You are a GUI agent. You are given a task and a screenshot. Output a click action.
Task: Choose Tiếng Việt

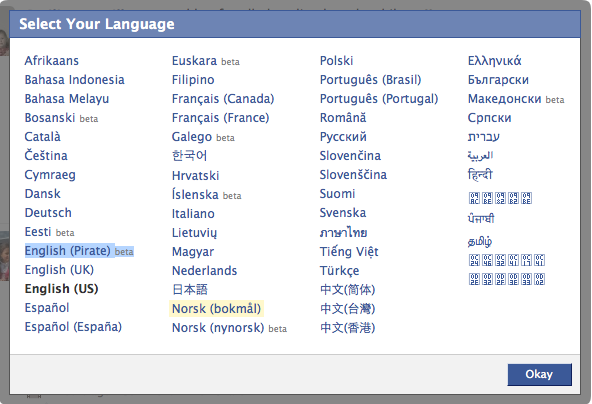(349, 251)
